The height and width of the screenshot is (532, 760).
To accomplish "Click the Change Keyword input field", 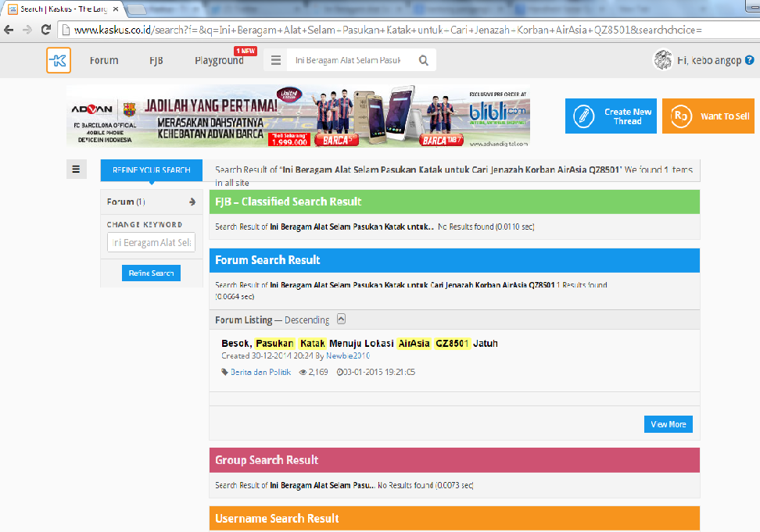I will (x=151, y=243).
